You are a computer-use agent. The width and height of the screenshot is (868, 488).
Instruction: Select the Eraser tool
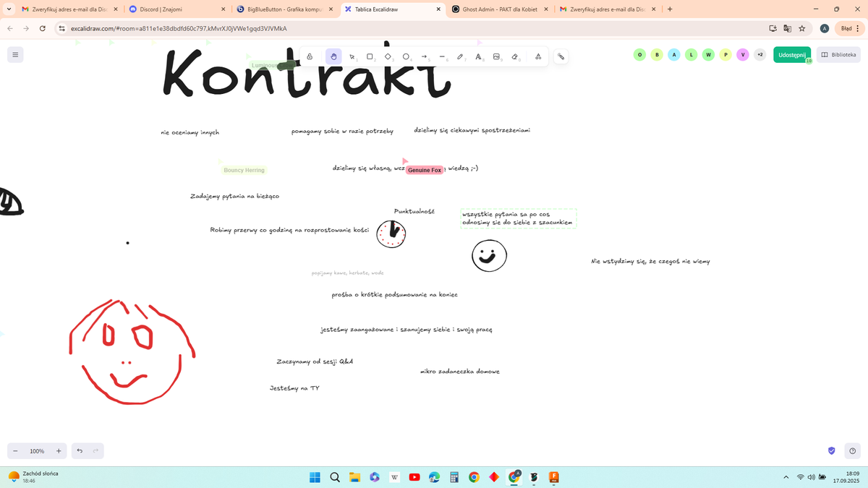click(514, 56)
